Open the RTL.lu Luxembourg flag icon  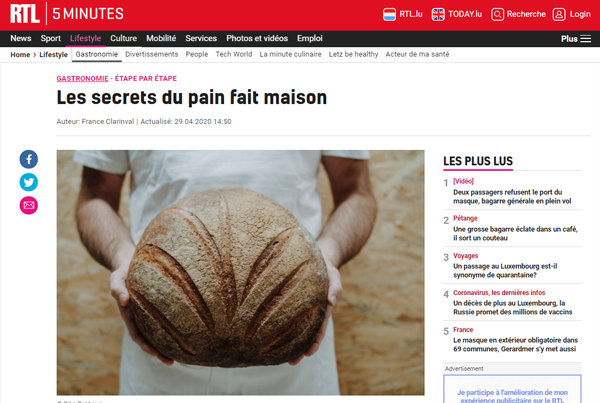point(389,15)
